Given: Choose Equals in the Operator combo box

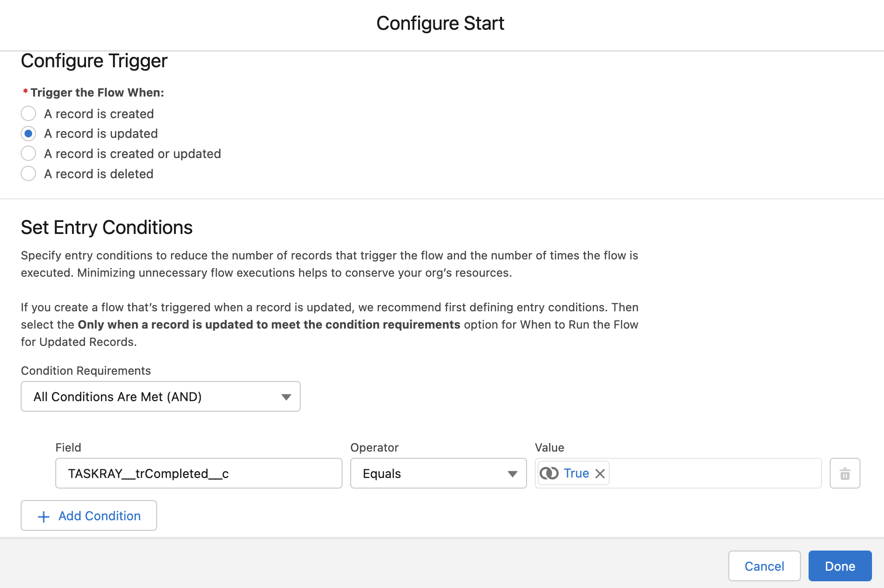Looking at the screenshot, I should coord(438,474).
